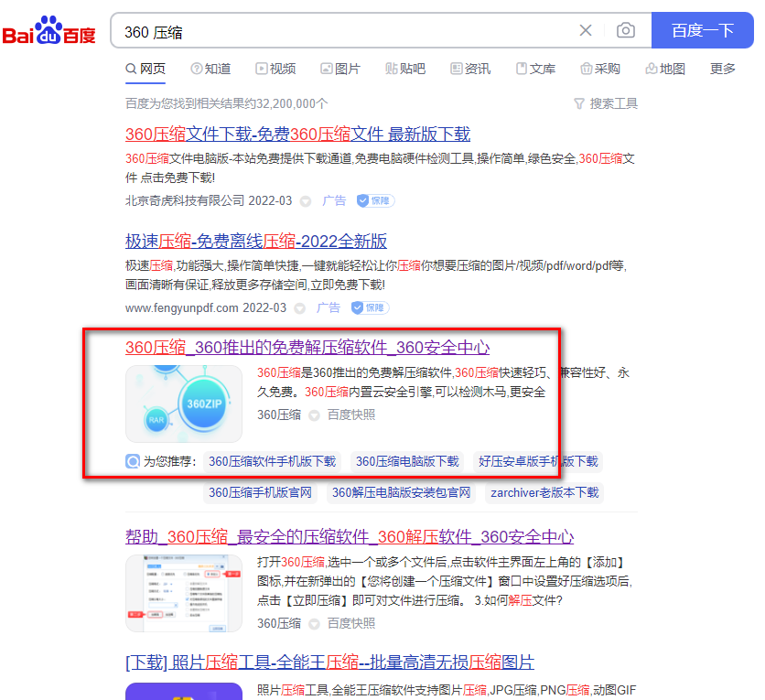Open the 文库 tab
Image resolution: width=765 pixels, height=700 pixels.
(535, 69)
